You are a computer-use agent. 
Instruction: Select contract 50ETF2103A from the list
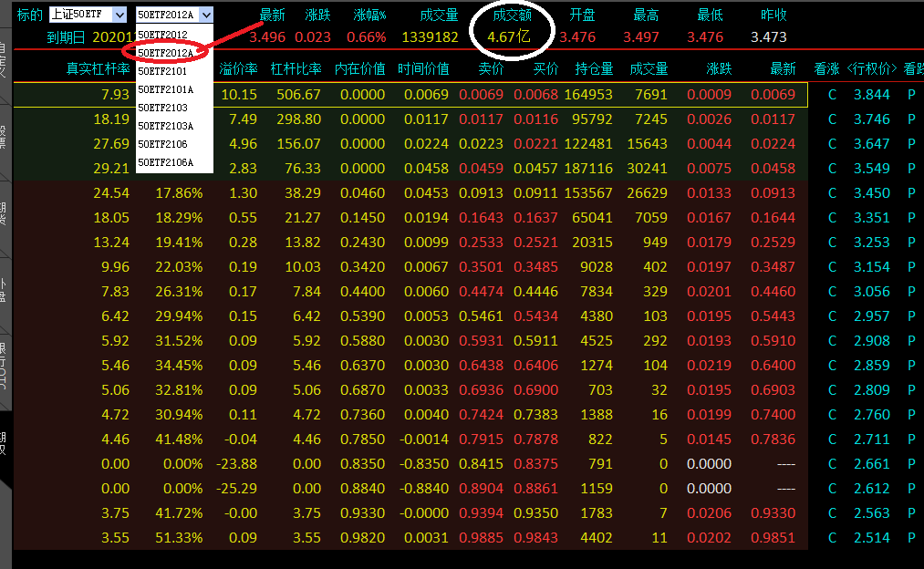click(x=165, y=126)
